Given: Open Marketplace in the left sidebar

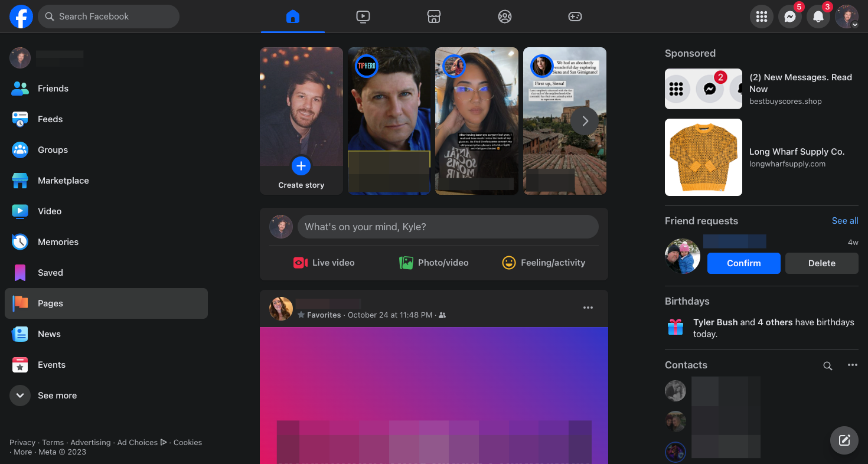Looking at the screenshot, I should pos(106,181).
